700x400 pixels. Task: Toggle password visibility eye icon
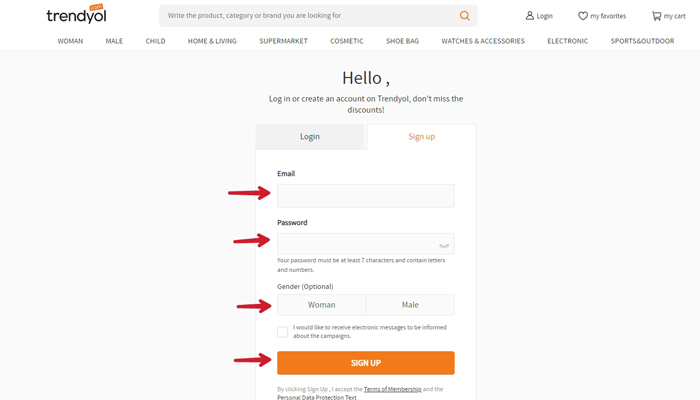tap(444, 244)
